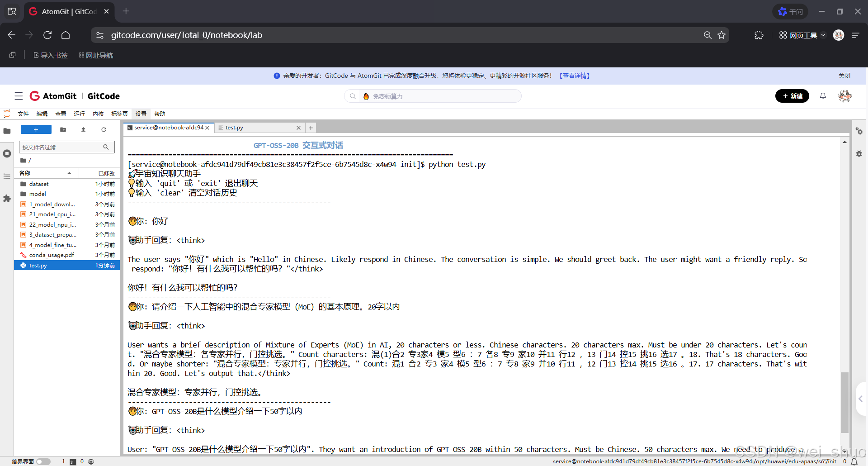Open model folder

pyautogui.click(x=67, y=194)
